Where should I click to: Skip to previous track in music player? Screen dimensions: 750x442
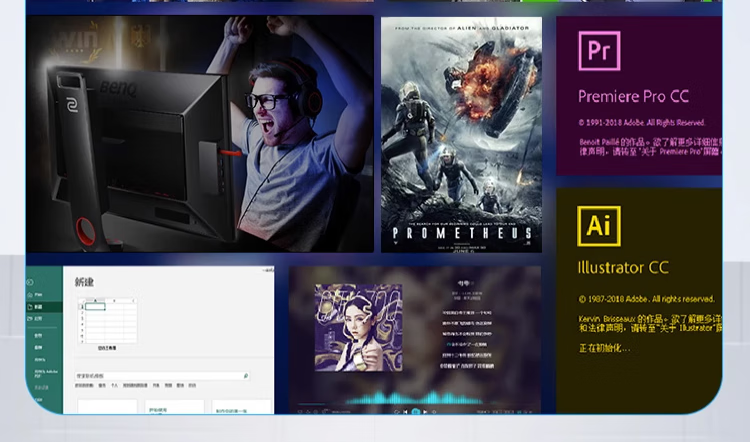(x=406, y=411)
